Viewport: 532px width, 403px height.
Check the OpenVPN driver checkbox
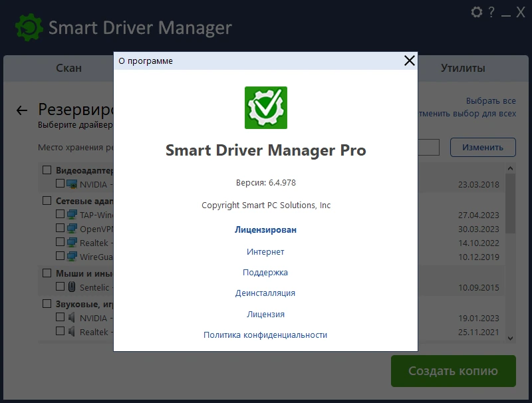pos(60,227)
